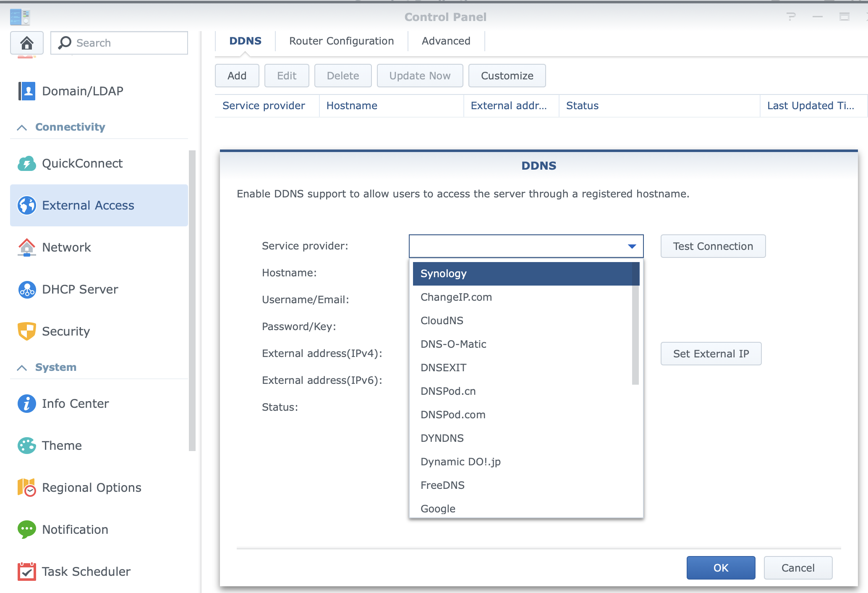Choose DNSPod.com from provider list

coord(523,415)
